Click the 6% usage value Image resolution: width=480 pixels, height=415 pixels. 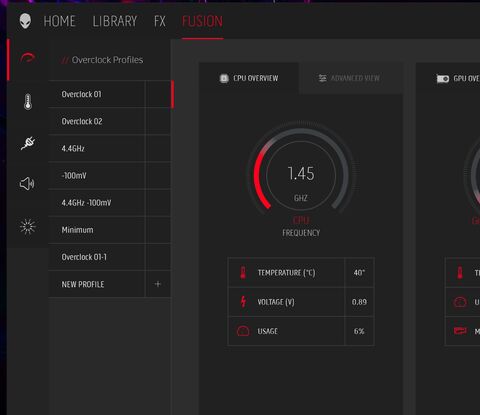[359, 331]
